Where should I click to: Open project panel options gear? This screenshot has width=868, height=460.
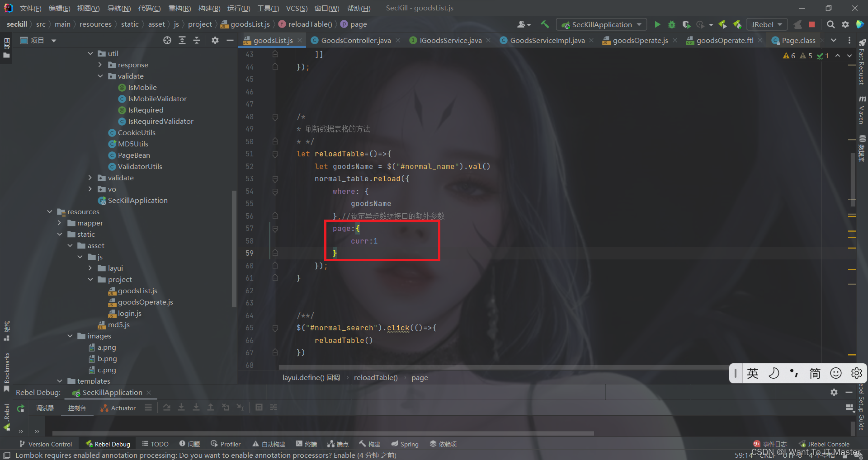coord(215,40)
